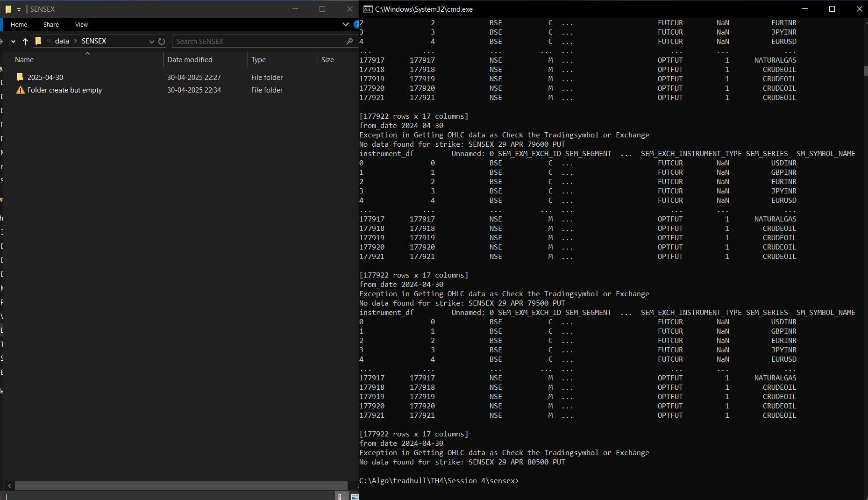The width and height of the screenshot is (868, 500).
Task: Select the warning icon beside 'Folder create but empty'
Action: tap(20, 90)
